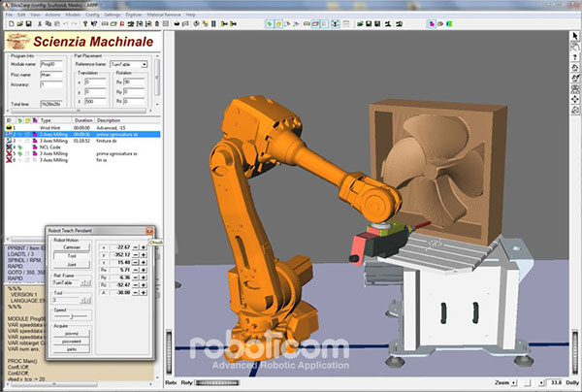Viewport: 582px width, 392px height.
Task: Click the Translation z field showing 500
Action: [x=95, y=101]
